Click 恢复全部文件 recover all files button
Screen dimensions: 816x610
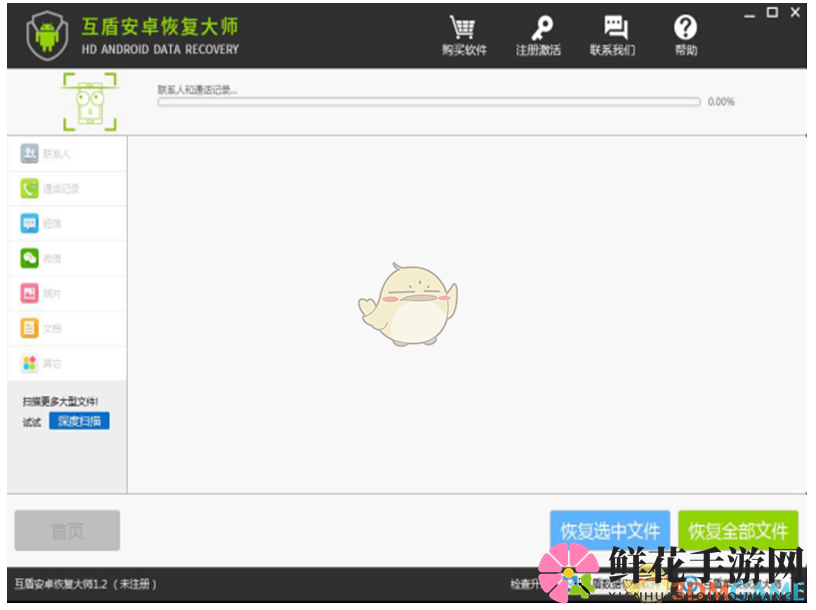coord(738,530)
